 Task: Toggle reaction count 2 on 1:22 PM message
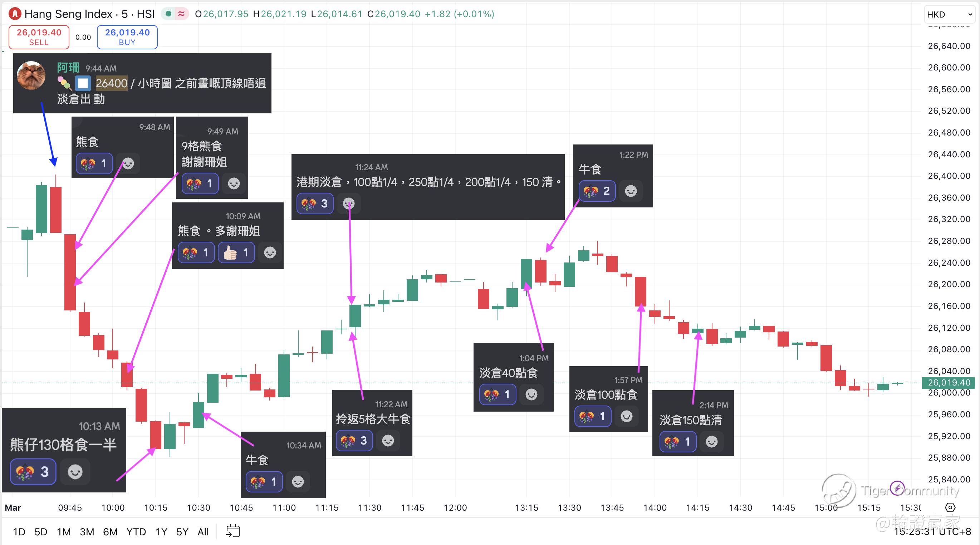(x=597, y=191)
